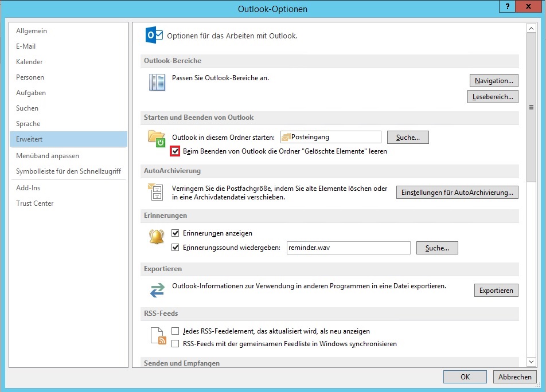
Task: Click the startup folder icon with power symbol
Action: click(157, 139)
